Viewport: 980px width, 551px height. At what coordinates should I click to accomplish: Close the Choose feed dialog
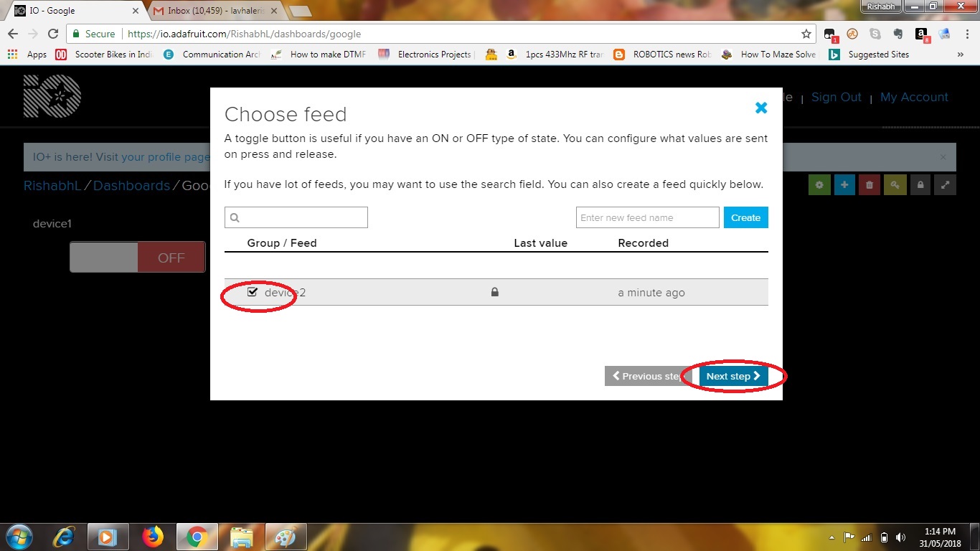pyautogui.click(x=761, y=108)
